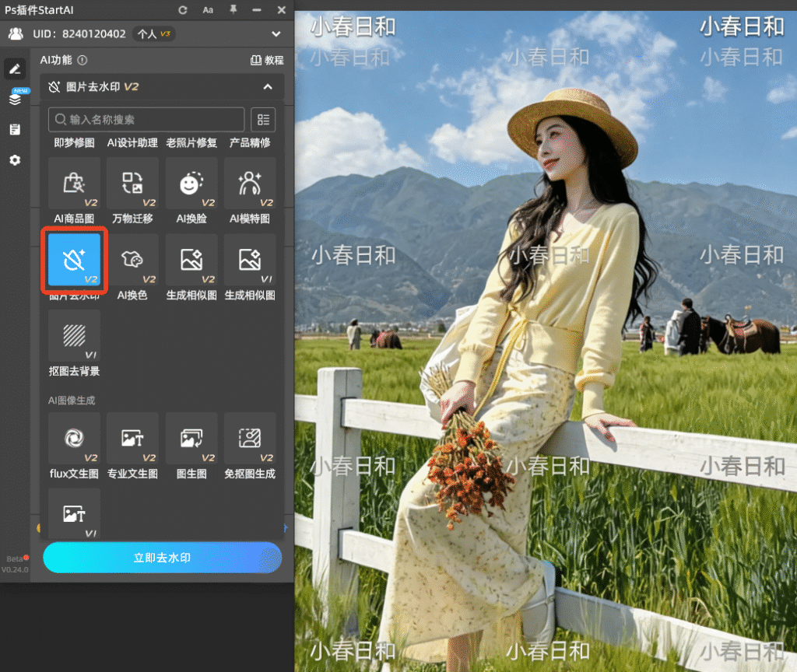Select the 免抠图生成 tool
The image size is (797, 672).
(250, 438)
